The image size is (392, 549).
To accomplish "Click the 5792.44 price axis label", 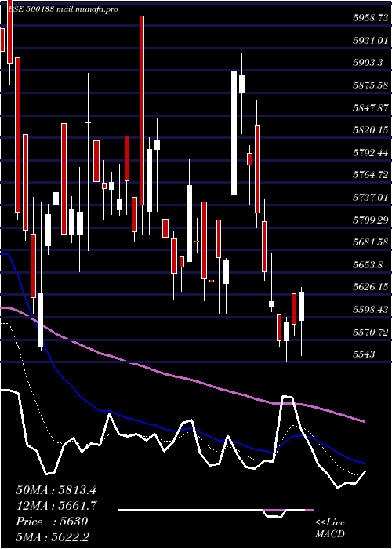I will pos(371,152).
